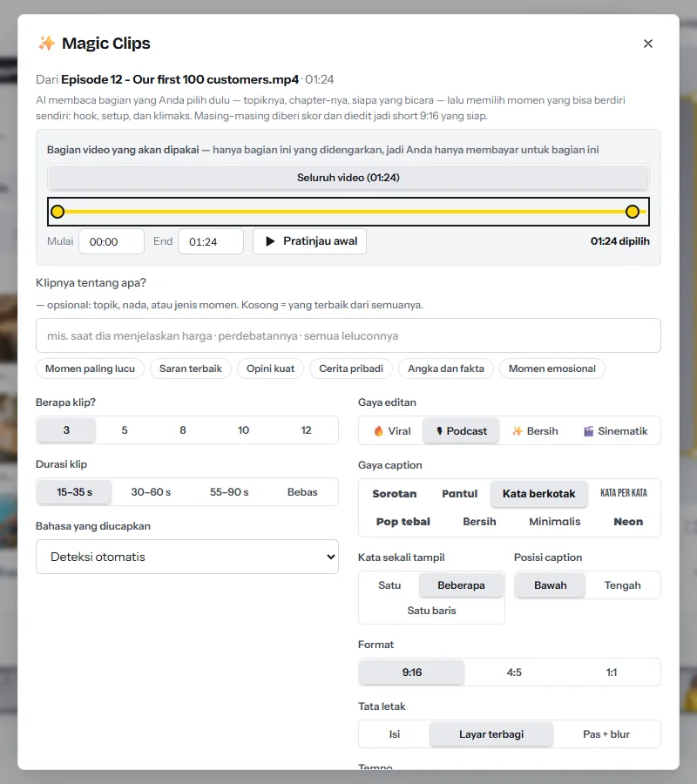Click the play icon in Pratinjau awal

[x=270, y=241]
